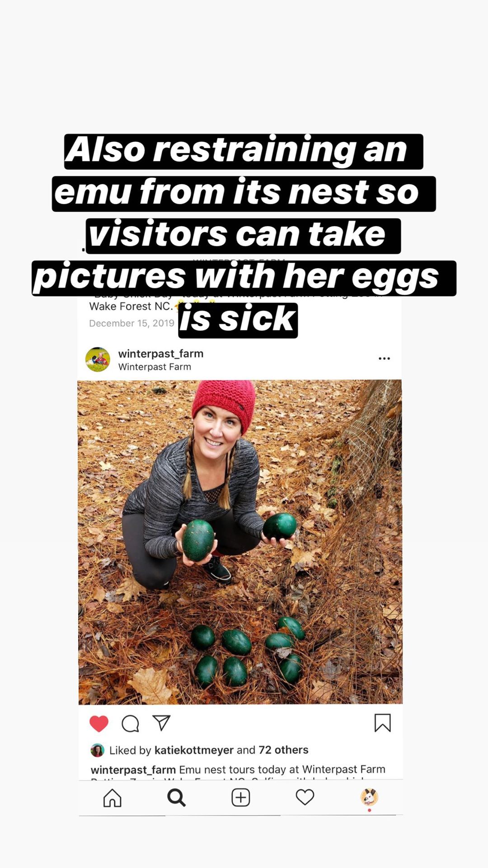Open the profile avatar tab
Screen dimensions: 488x868
coord(369,797)
